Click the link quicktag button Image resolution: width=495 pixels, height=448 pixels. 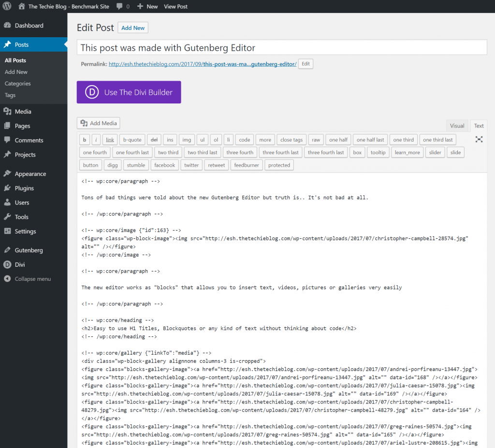click(110, 140)
